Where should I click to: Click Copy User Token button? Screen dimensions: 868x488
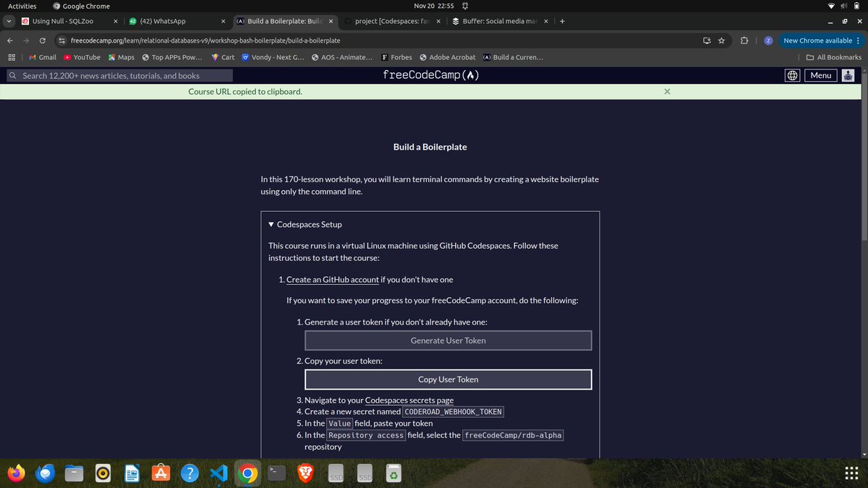tap(448, 380)
